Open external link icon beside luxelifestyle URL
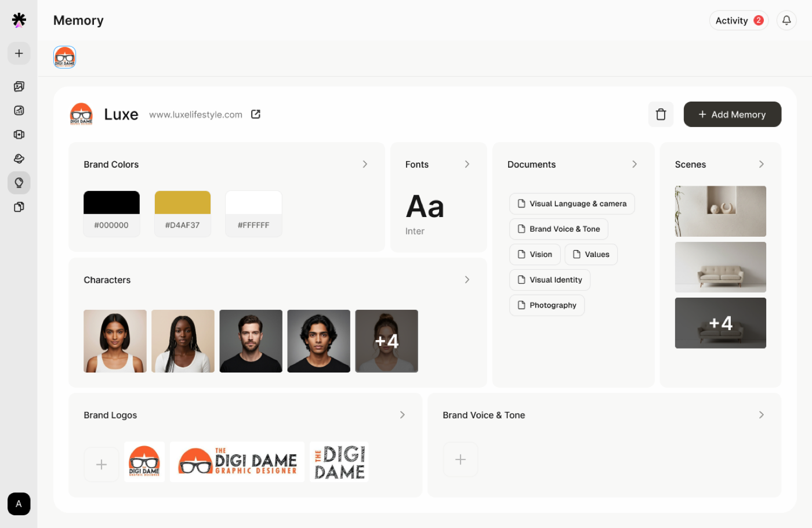The image size is (812, 528). pos(256,114)
